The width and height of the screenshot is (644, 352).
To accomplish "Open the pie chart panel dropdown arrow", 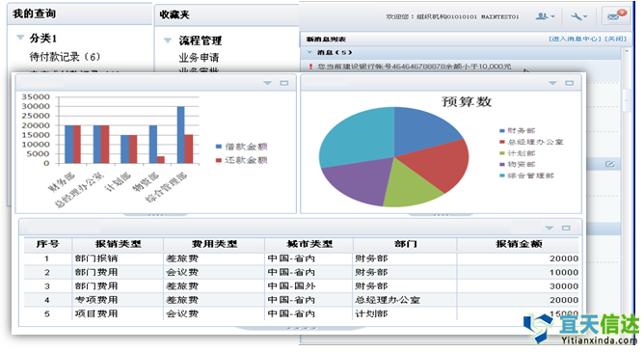I will (x=552, y=83).
